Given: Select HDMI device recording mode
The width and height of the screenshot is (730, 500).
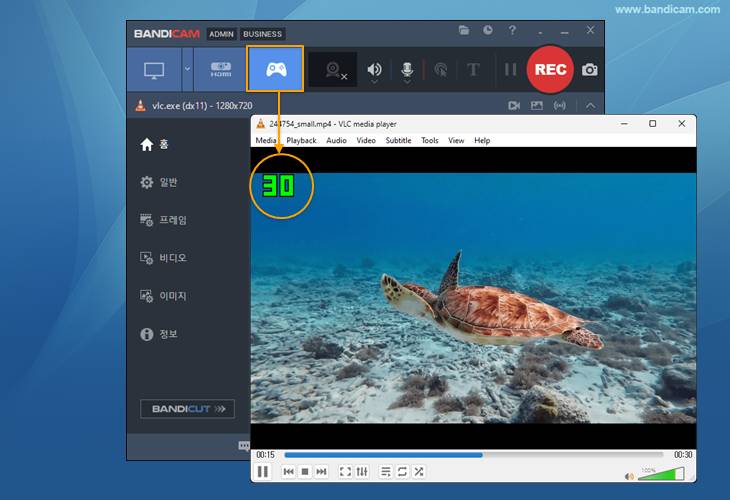Looking at the screenshot, I should click(220, 70).
